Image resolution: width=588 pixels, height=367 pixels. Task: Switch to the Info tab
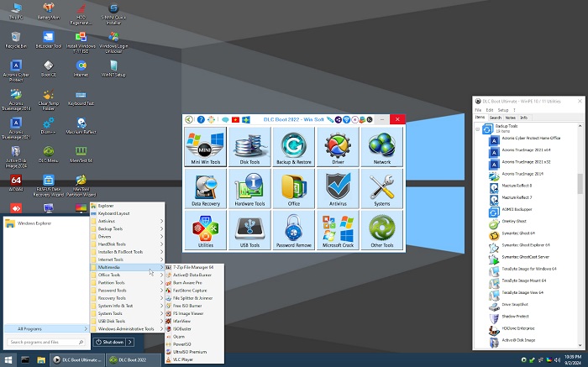click(x=524, y=118)
